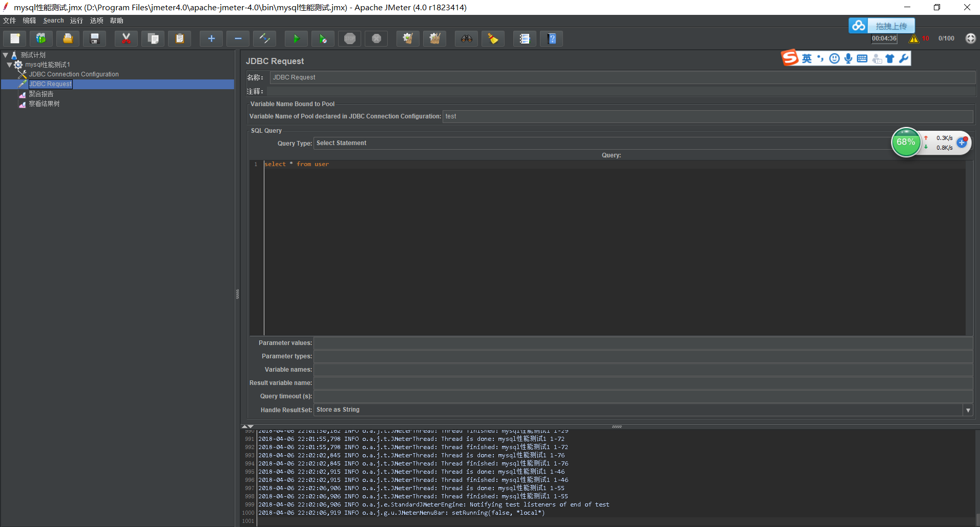Open Sogou wrench settings icon
Image resolution: width=980 pixels, height=527 pixels.
[x=904, y=58]
